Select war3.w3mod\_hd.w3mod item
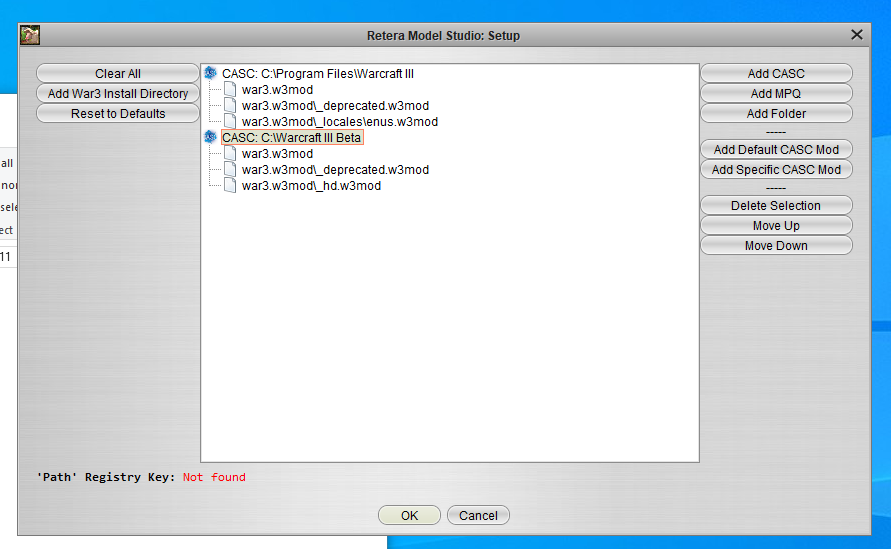891x549 pixels. (311, 185)
